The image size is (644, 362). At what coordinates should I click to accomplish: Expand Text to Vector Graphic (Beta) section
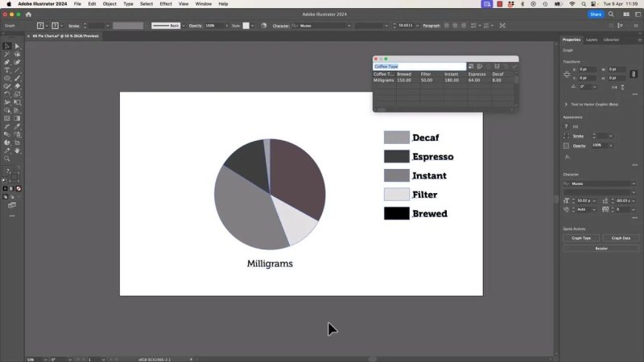[x=566, y=105]
